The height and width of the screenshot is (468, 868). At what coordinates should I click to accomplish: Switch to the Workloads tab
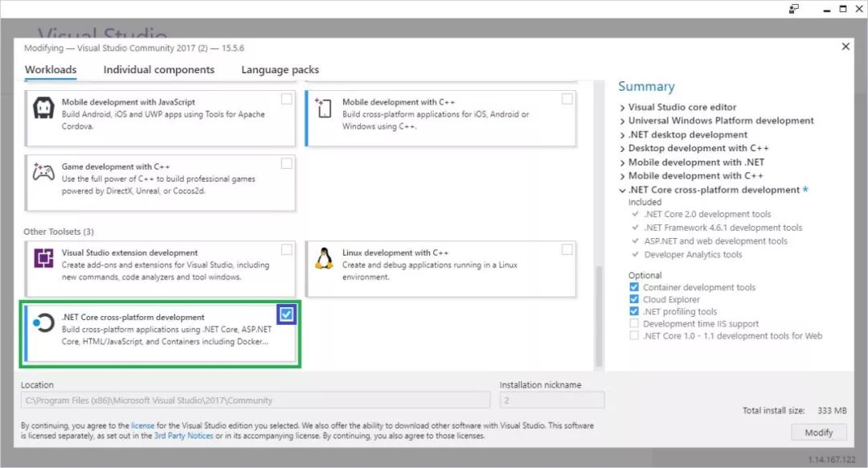pos(51,70)
